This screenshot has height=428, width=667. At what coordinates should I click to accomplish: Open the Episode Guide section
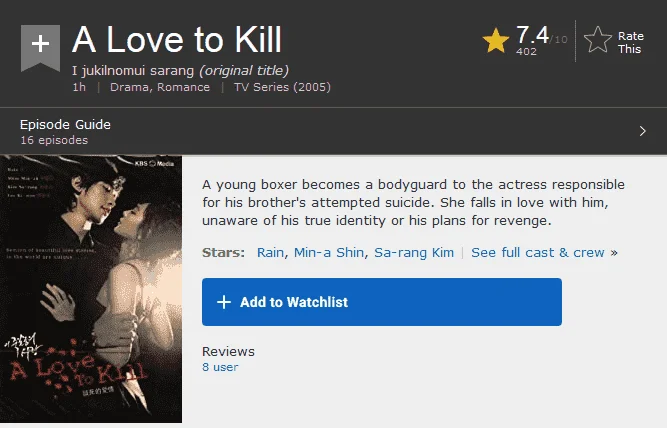point(65,124)
